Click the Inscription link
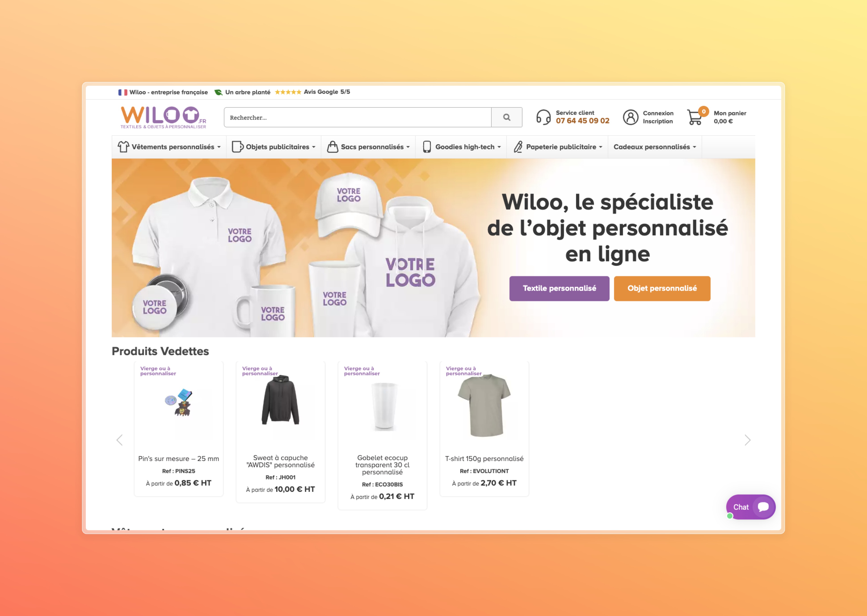The height and width of the screenshot is (616, 867). tap(658, 121)
